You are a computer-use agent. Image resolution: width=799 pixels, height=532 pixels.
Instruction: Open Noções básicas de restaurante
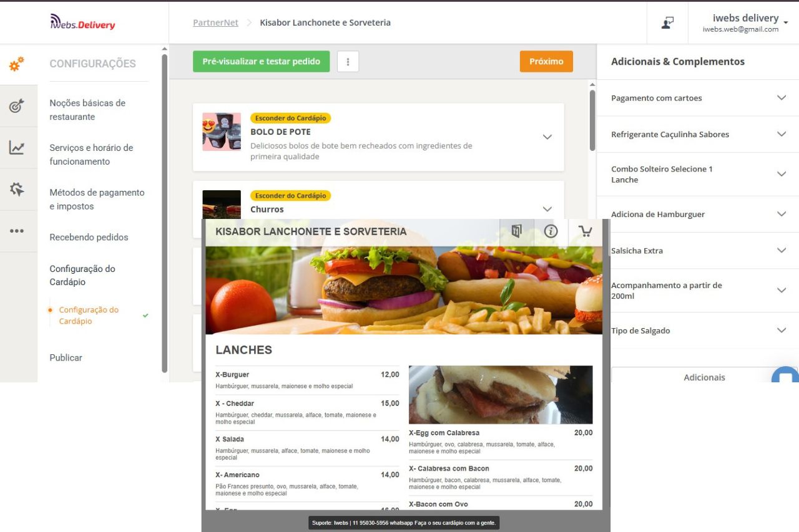click(87, 110)
